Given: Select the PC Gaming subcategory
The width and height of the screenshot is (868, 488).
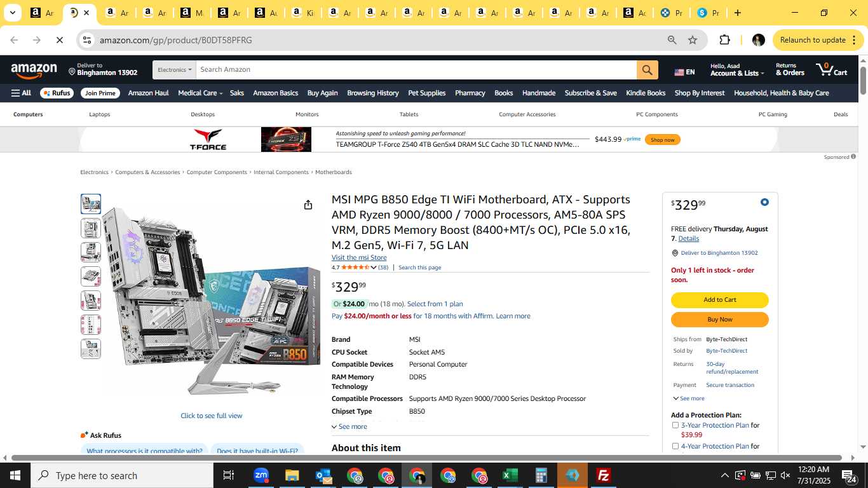Looking at the screenshot, I should (x=773, y=114).
